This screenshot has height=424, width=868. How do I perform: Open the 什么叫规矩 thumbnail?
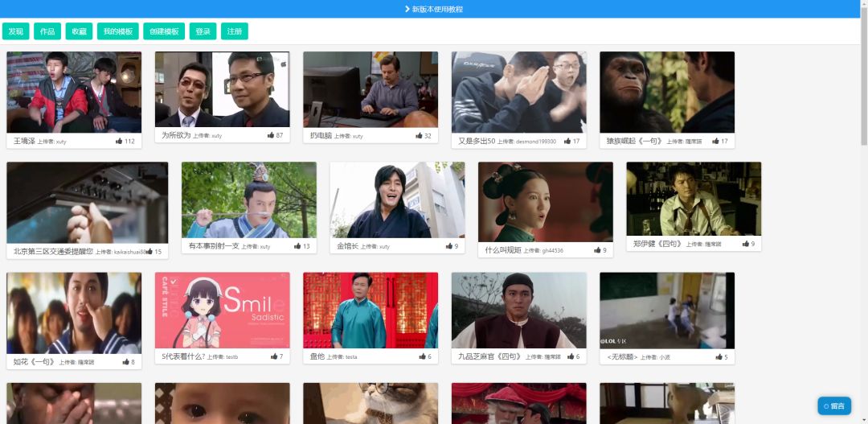pyautogui.click(x=546, y=202)
